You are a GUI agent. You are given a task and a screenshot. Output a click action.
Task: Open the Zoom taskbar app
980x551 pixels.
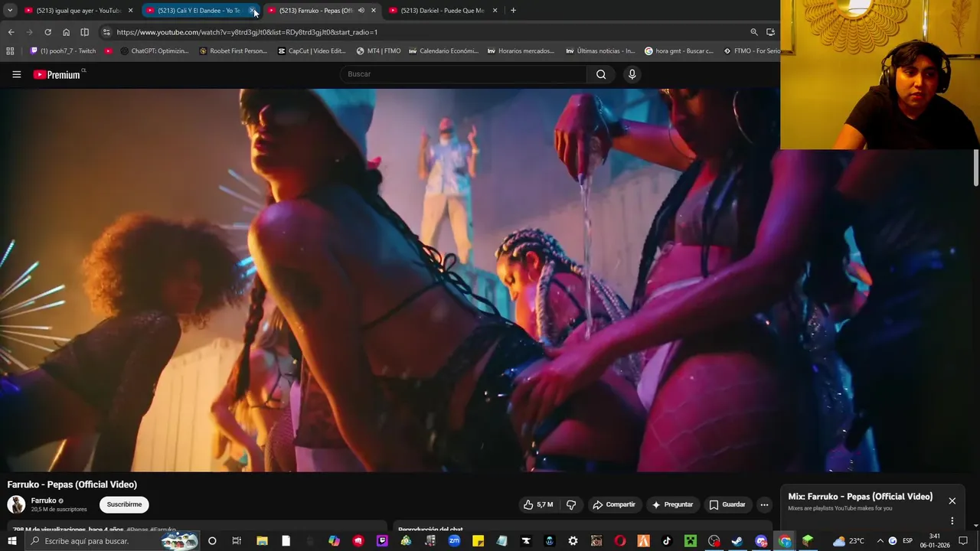[454, 541]
